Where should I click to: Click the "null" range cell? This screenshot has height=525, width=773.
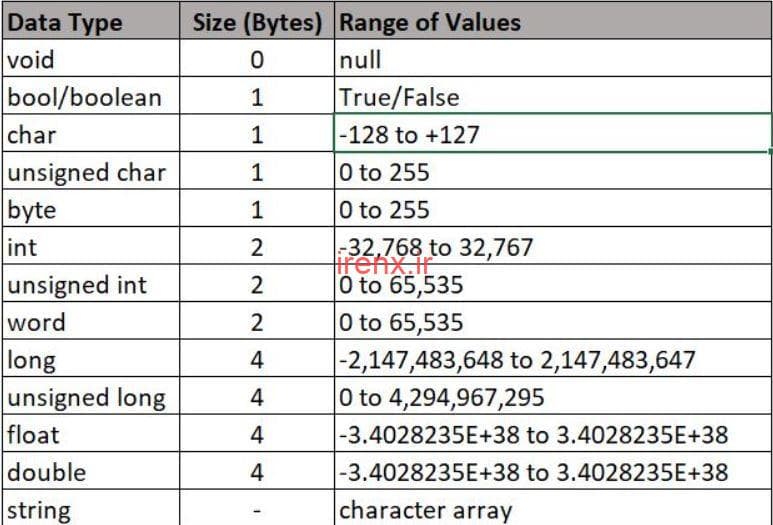(360, 60)
